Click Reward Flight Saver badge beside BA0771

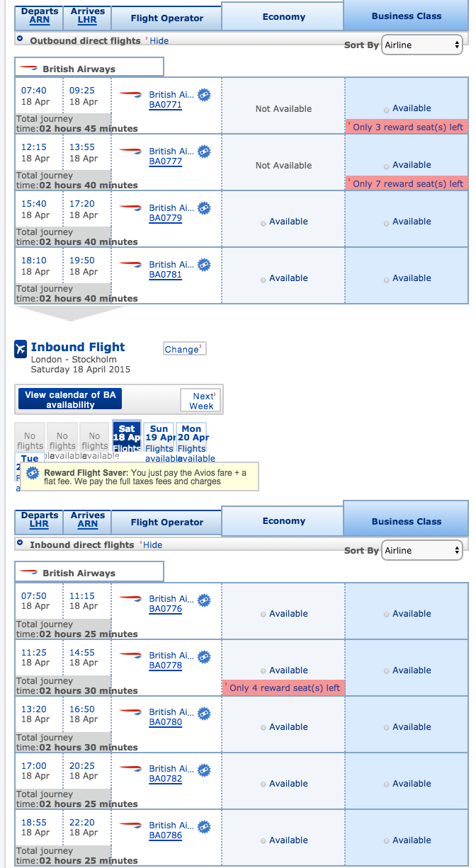[204, 95]
